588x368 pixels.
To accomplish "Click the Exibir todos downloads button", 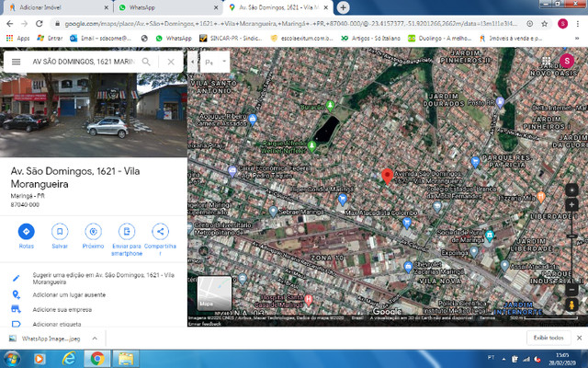I will 548,338.
